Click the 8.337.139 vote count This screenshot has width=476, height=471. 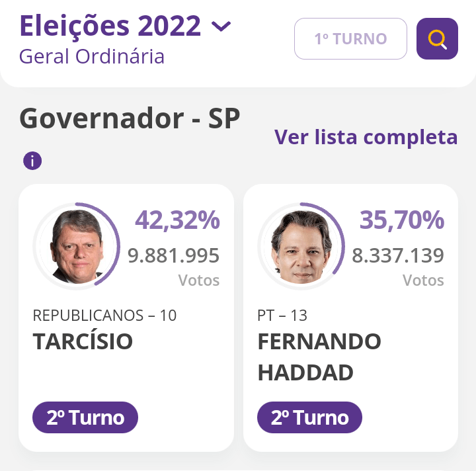(398, 255)
